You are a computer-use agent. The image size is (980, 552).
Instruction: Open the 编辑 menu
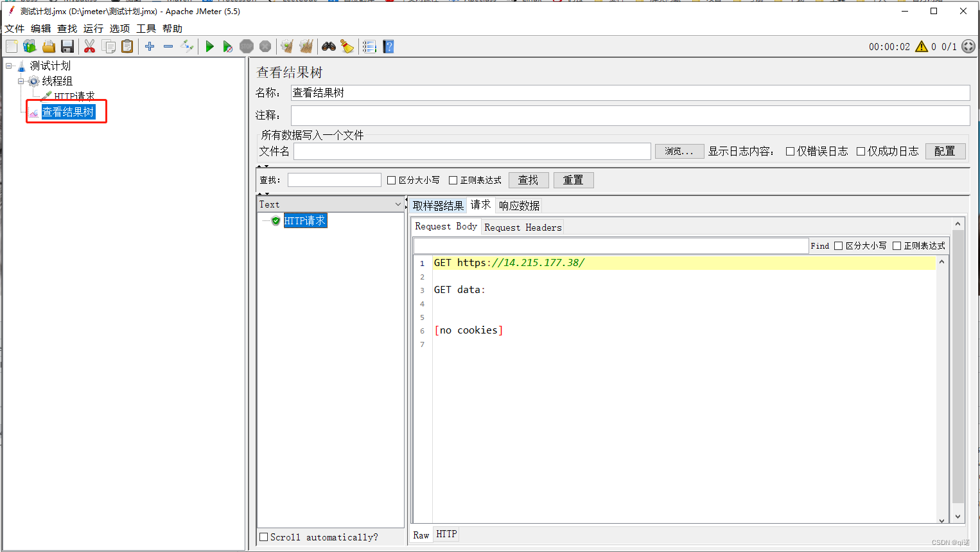pos(40,28)
